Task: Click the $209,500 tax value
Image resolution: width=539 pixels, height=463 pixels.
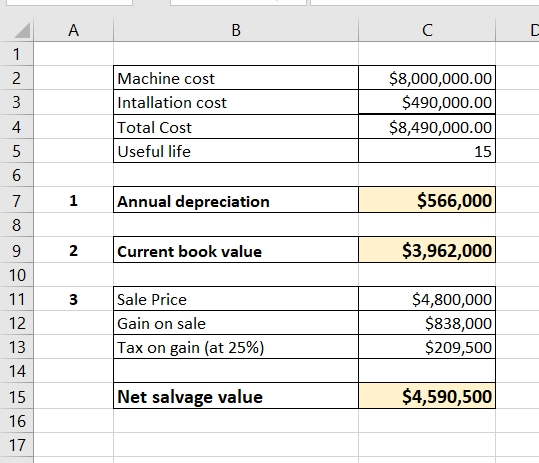Action: (427, 347)
